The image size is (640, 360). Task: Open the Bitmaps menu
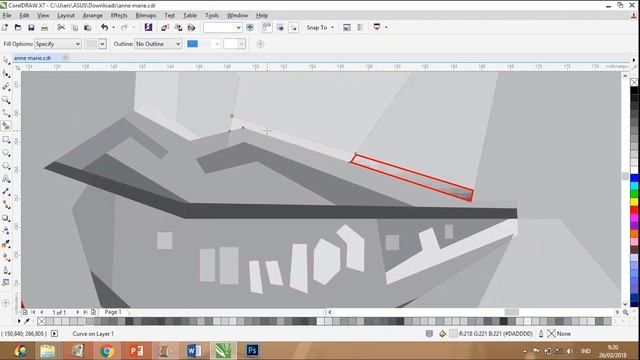(x=146, y=16)
